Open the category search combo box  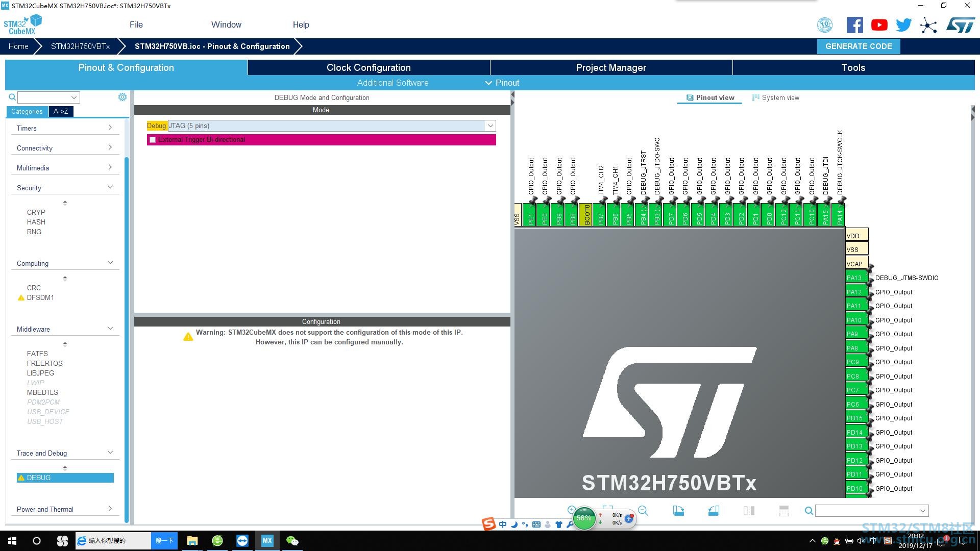[x=49, y=97]
